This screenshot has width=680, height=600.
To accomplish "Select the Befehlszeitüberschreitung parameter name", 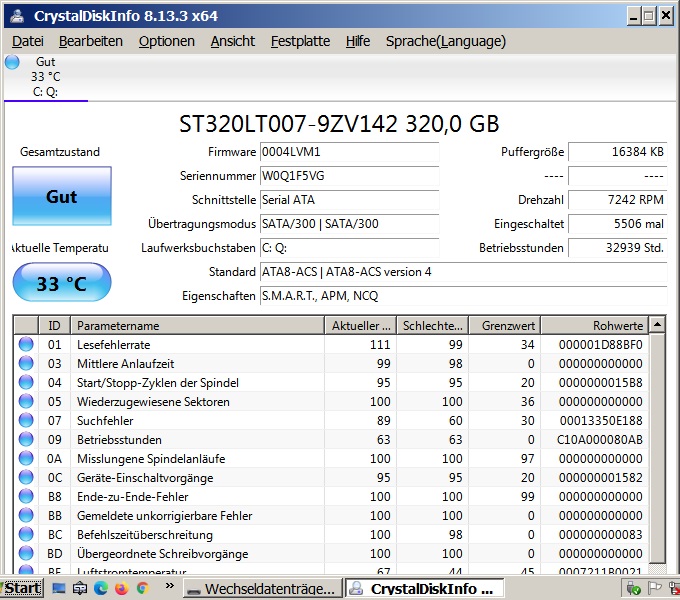I will coord(145,535).
